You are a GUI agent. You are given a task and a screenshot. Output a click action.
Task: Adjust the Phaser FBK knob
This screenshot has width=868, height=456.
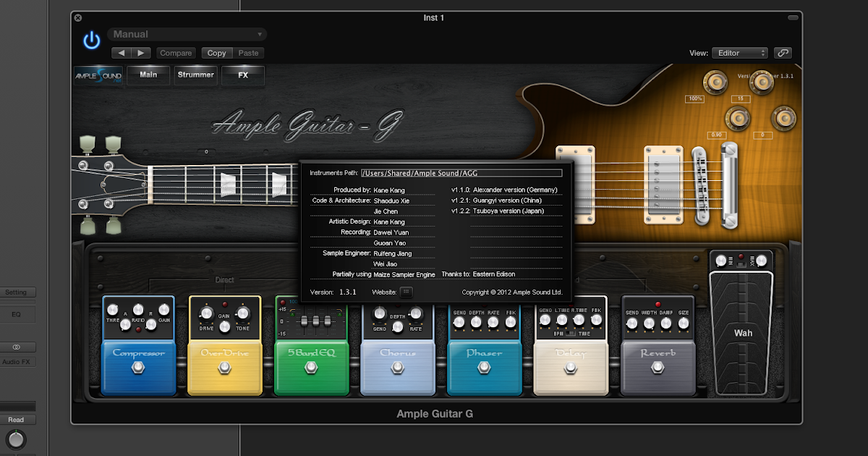[x=509, y=323]
